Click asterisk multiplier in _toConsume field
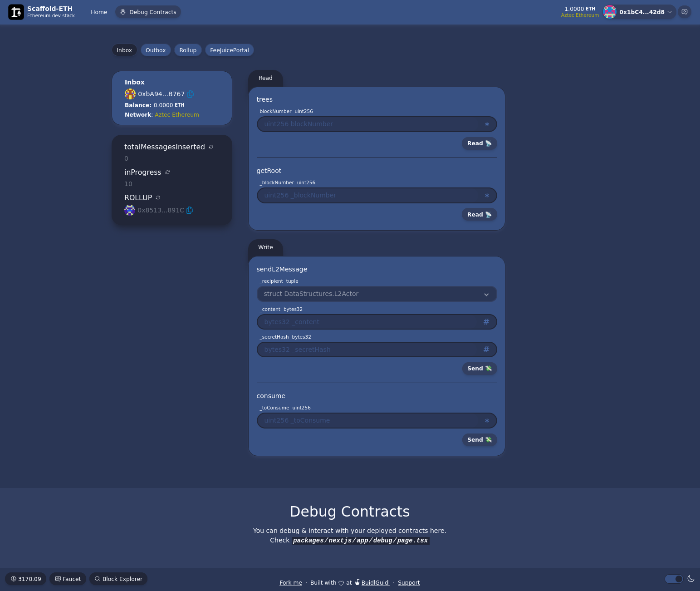The height and width of the screenshot is (591, 700). [x=487, y=421]
